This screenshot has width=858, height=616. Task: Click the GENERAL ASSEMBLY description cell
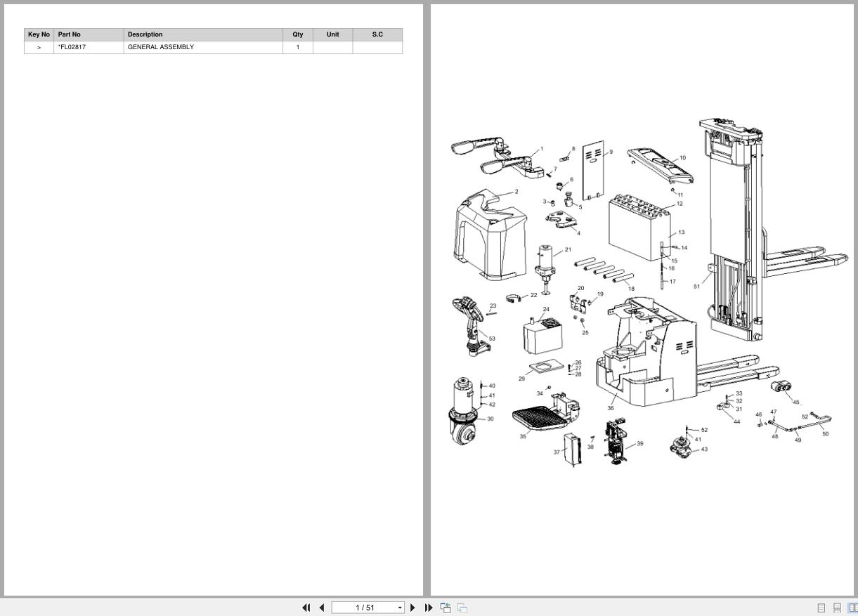pos(203,47)
